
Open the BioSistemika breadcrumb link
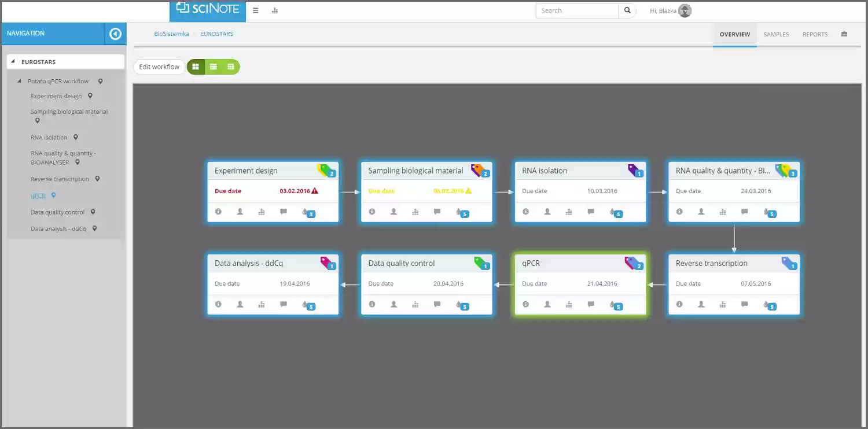[171, 34]
